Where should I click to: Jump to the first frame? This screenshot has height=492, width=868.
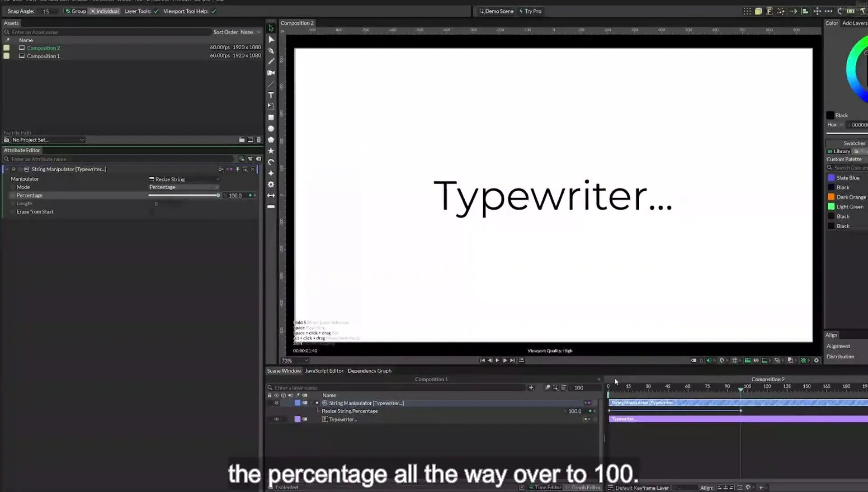point(482,360)
